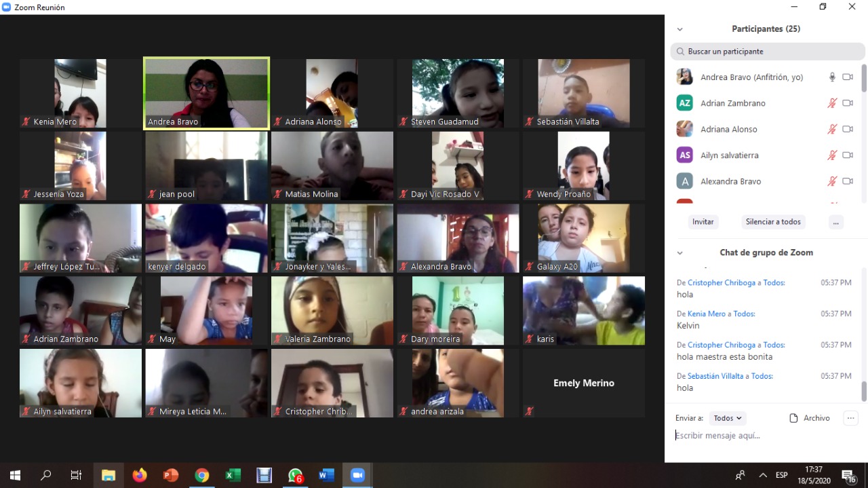This screenshot has height=488, width=868.
Task: Collapse the Chat de grupo de Zoom chevron
Action: (680, 252)
